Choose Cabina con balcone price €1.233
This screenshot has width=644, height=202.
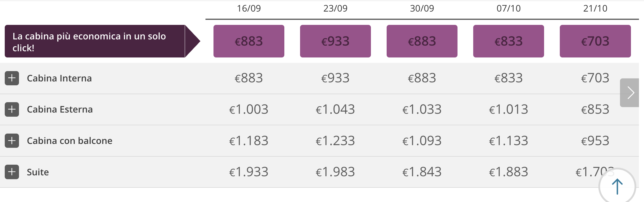pos(335,141)
